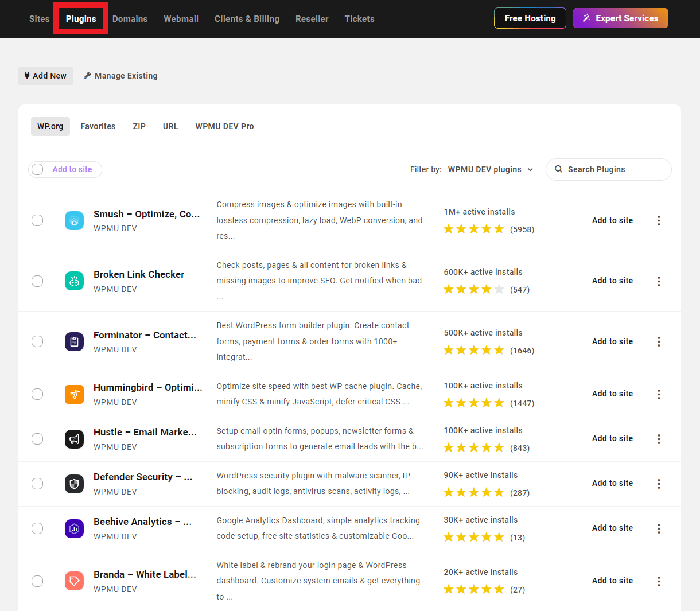This screenshot has width=700, height=611.
Task: Click Add to site for Beehive Analytics
Action: (x=612, y=528)
